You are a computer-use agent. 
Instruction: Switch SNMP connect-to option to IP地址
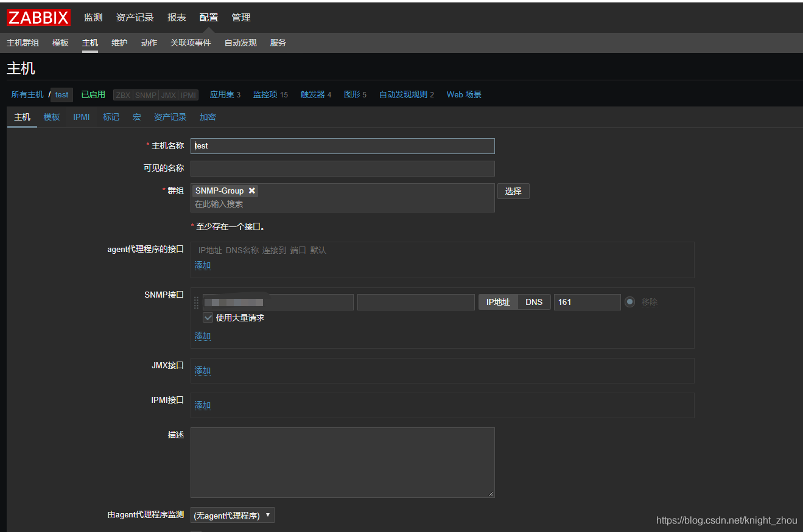tap(498, 302)
